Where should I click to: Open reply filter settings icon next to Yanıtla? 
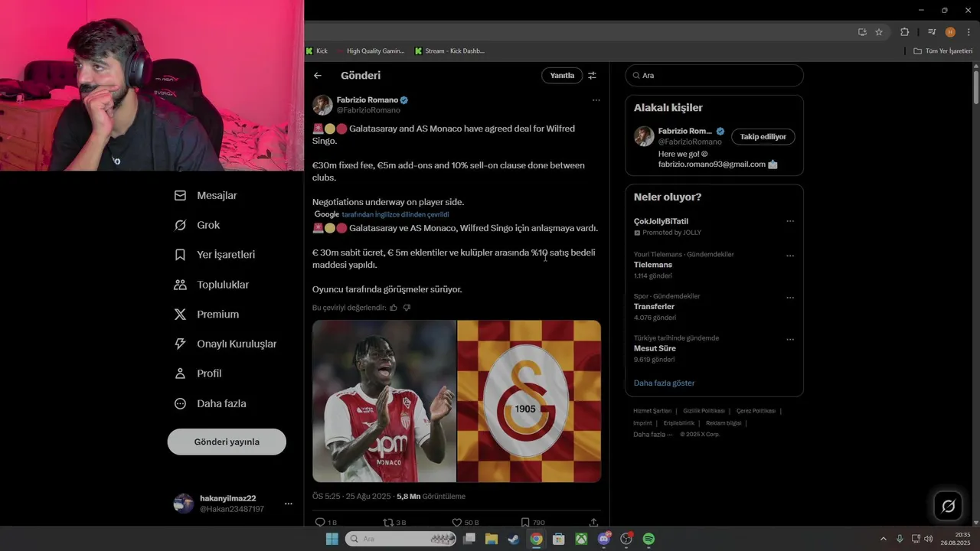[x=592, y=76]
